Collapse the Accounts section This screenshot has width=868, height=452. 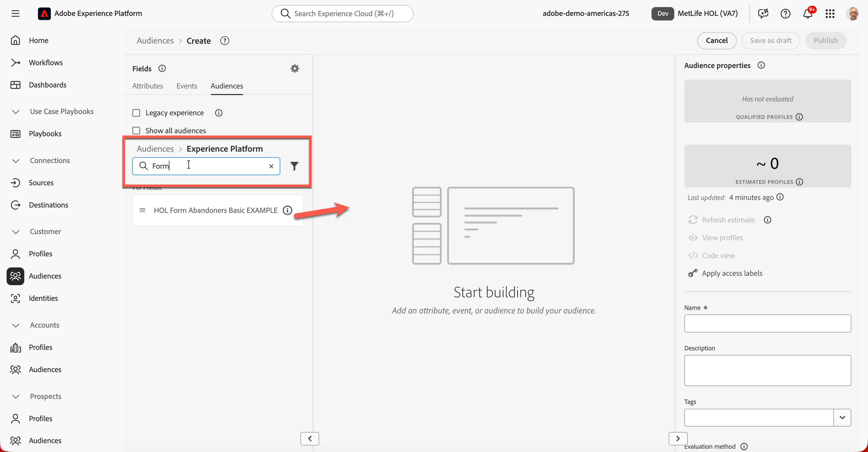(15, 325)
